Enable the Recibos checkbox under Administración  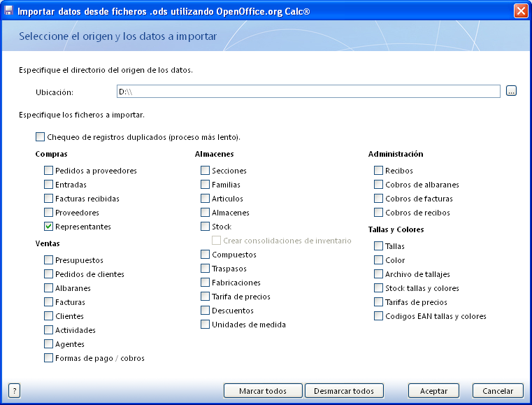point(378,171)
